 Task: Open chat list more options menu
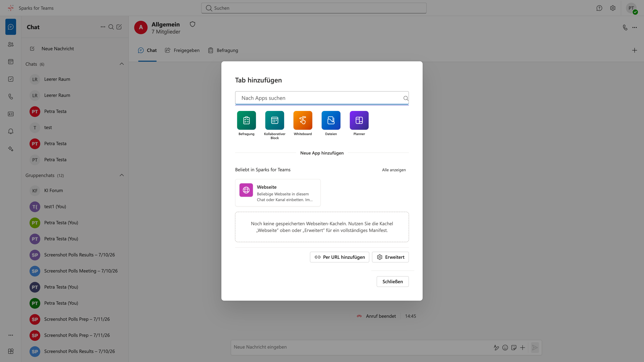pyautogui.click(x=103, y=27)
